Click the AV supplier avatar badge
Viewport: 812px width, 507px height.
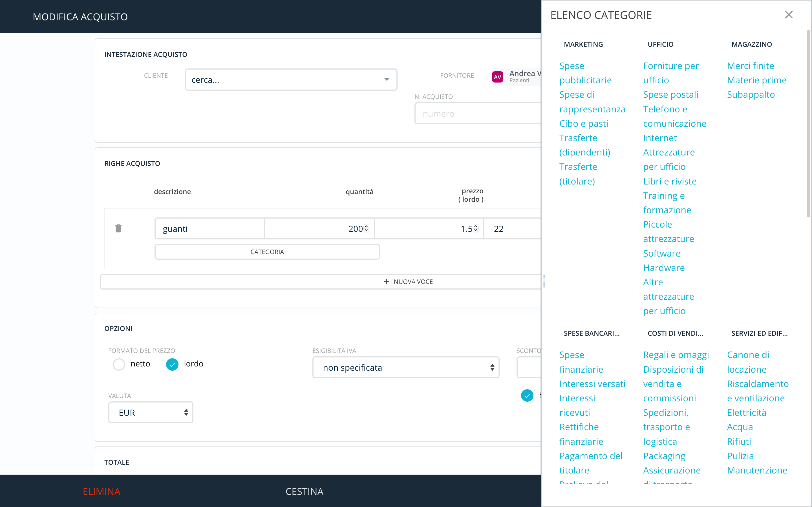(x=497, y=77)
